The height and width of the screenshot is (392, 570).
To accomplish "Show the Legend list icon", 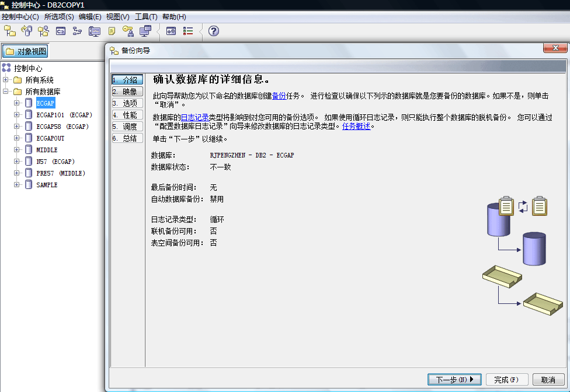I will [x=188, y=32].
